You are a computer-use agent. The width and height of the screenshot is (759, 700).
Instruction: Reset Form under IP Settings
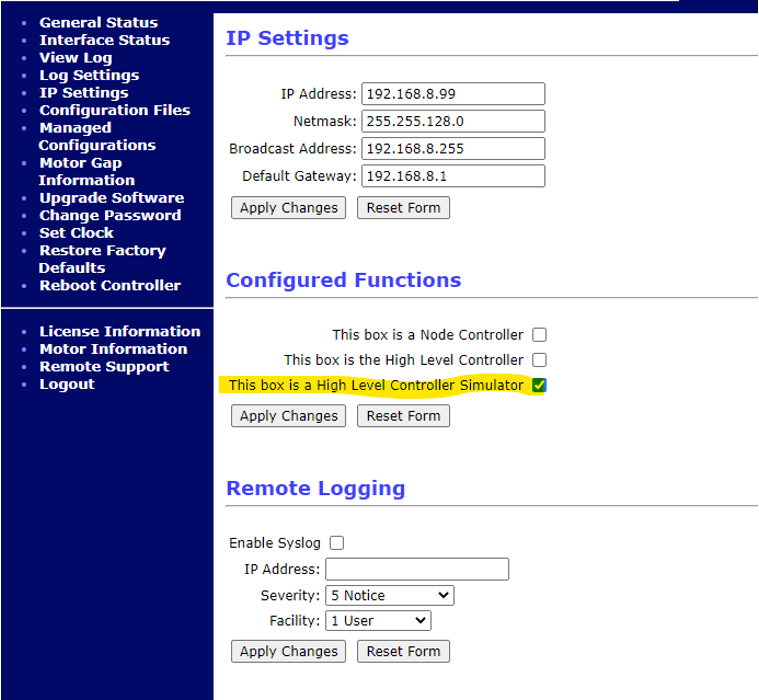[x=403, y=208]
